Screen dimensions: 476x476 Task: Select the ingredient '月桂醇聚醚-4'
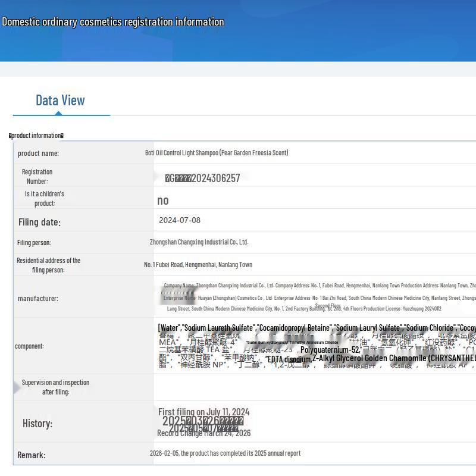point(212,342)
